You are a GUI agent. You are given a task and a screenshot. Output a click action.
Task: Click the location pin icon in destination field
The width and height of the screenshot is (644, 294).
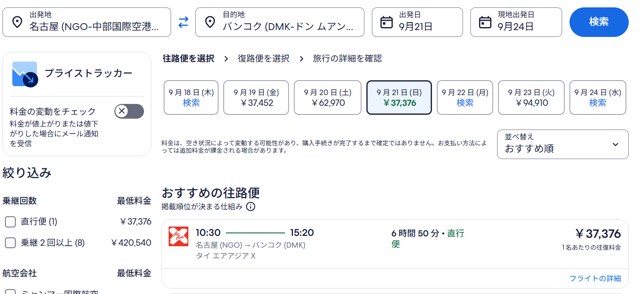click(210, 22)
